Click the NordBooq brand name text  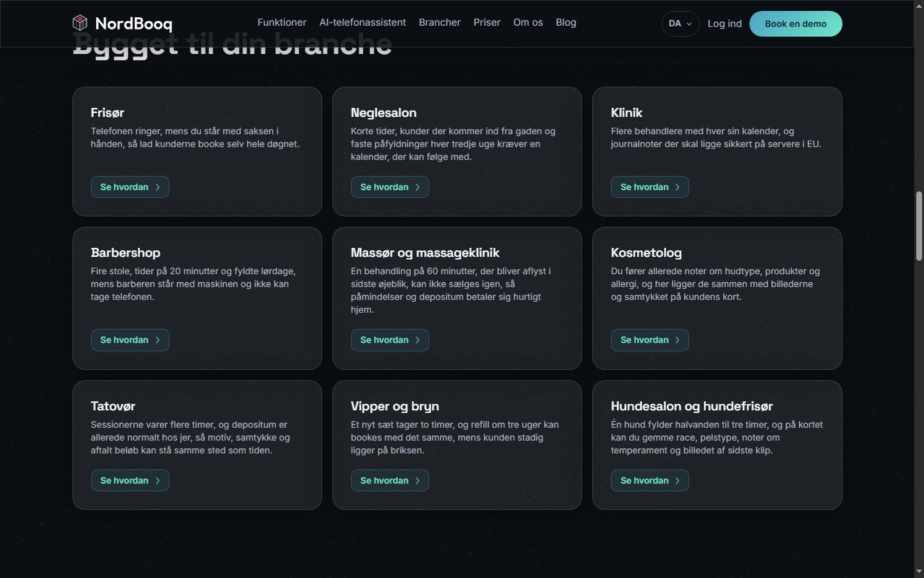pos(133,24)
